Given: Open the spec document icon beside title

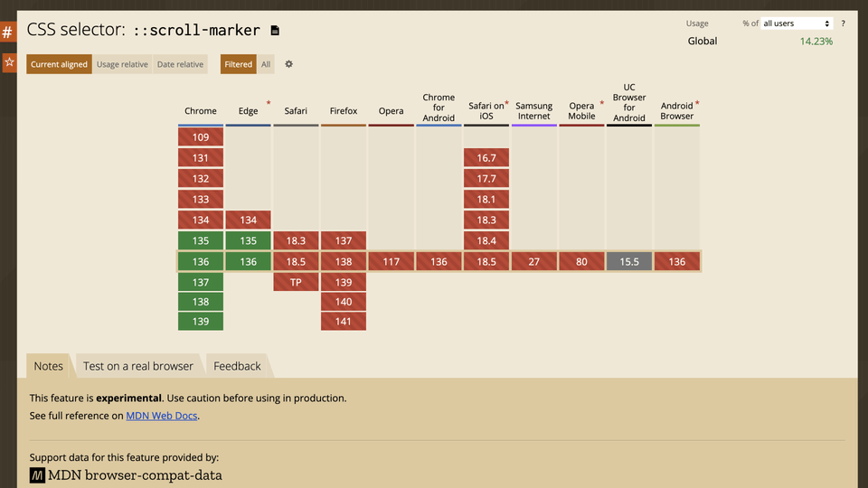Looking at the screenshot, I should (275, 31).
